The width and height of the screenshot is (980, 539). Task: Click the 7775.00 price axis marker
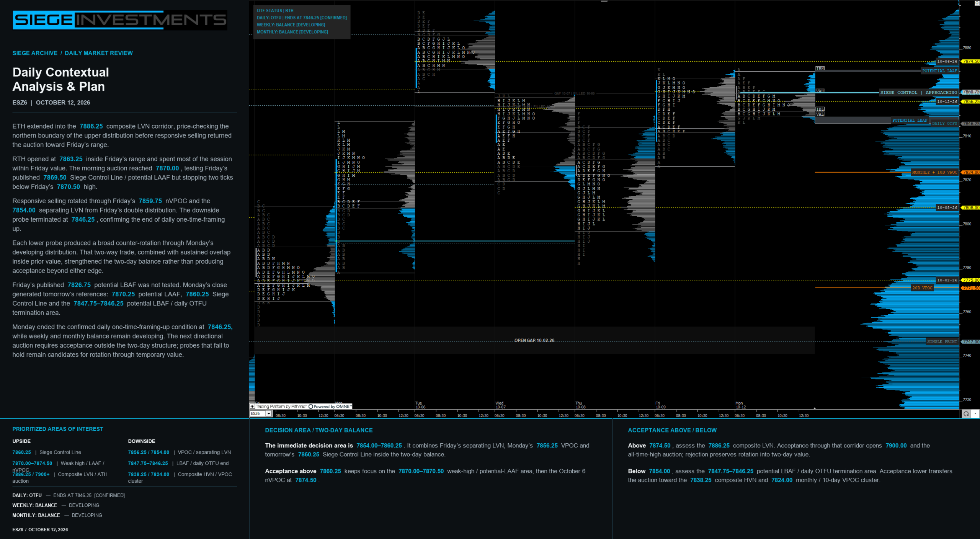[970, 280]
